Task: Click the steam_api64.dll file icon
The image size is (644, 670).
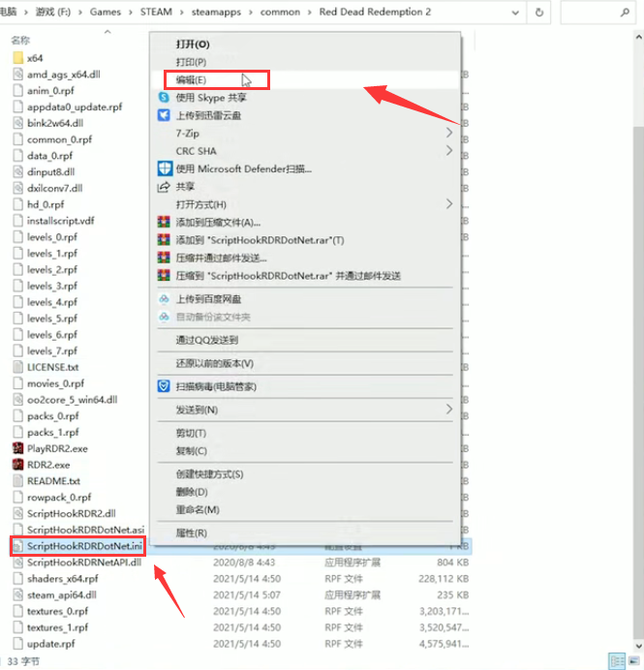Action: click(x=18, y=594)
